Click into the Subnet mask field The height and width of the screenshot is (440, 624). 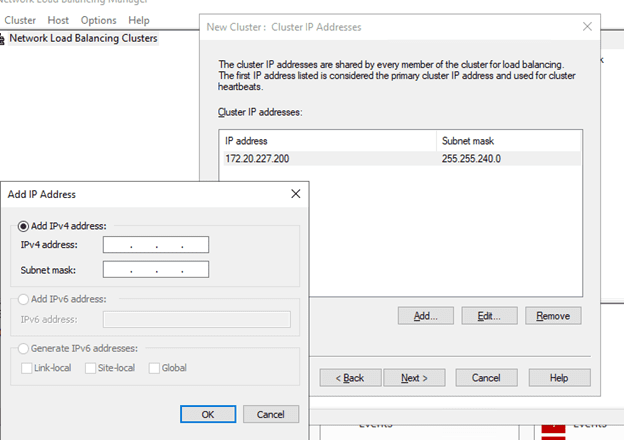[155, 270]
